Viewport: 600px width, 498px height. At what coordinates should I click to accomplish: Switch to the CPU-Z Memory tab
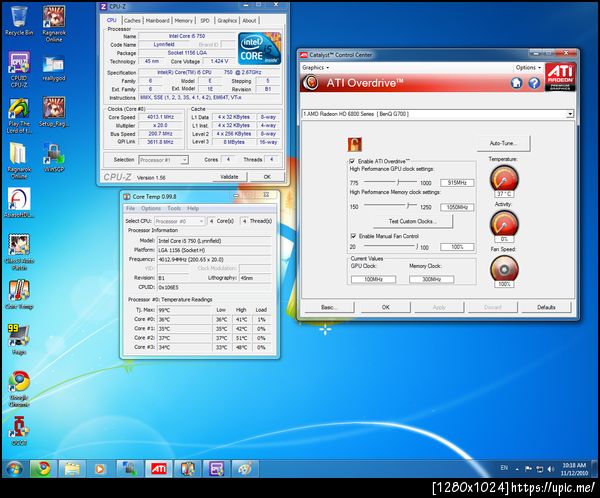(x=183, y=21)
